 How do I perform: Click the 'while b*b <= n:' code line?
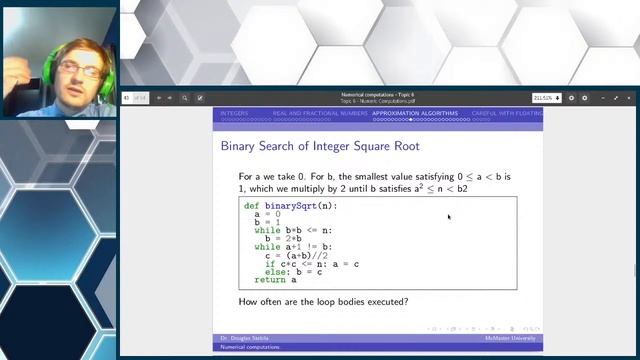point(293,230)
